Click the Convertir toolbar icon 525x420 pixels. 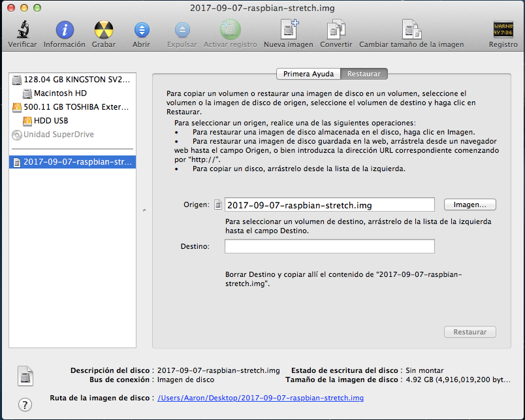click(336, 30)
